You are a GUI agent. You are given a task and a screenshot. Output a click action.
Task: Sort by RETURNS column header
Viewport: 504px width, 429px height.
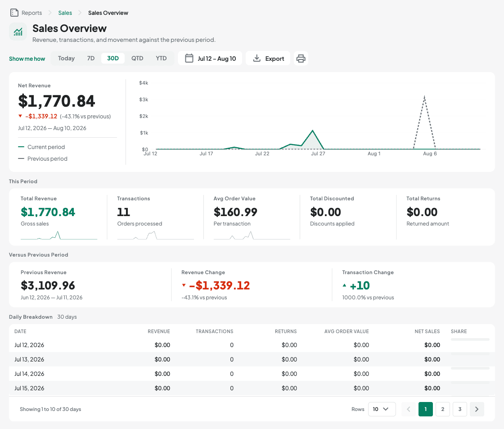(x=286, y=331)
